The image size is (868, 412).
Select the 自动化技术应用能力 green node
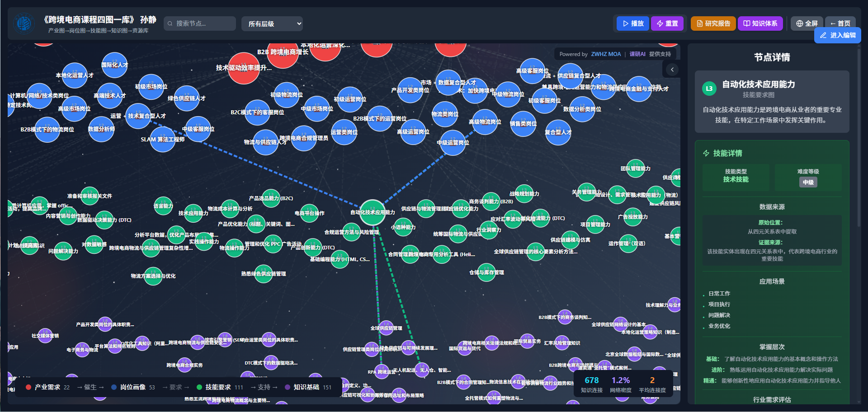(372, 212)
